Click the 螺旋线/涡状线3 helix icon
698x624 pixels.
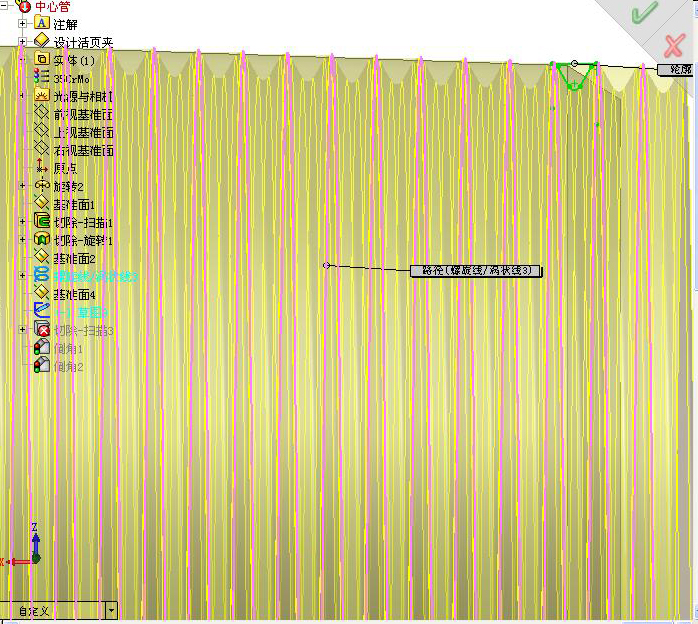pos(41,275)
